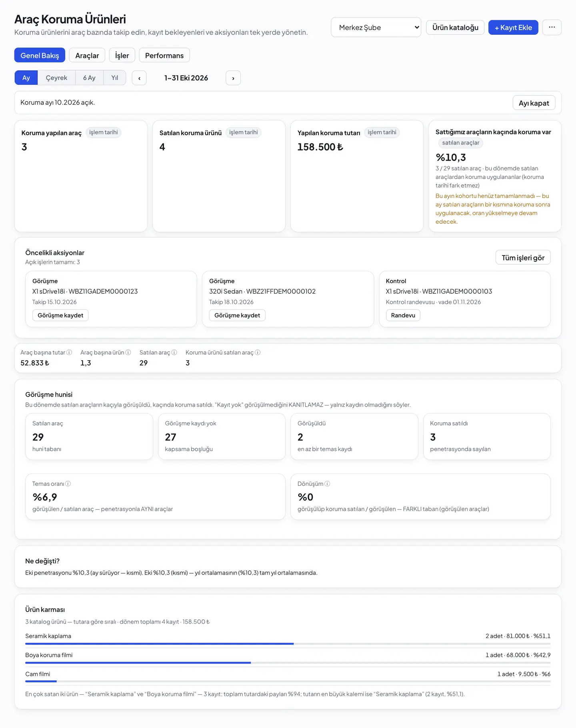
Task: Click the Kontrol randevusu · vade 01.11.2026 text
Action: [433, 302]
